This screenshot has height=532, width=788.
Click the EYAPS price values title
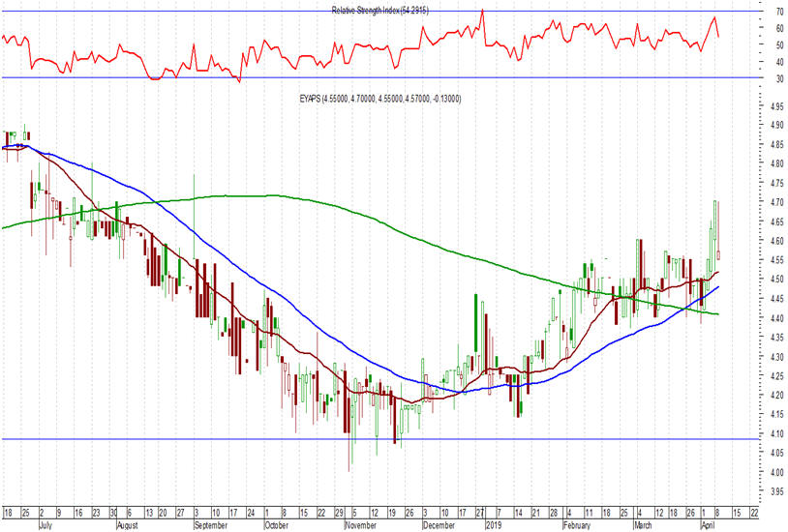click(x=379, y=99)
